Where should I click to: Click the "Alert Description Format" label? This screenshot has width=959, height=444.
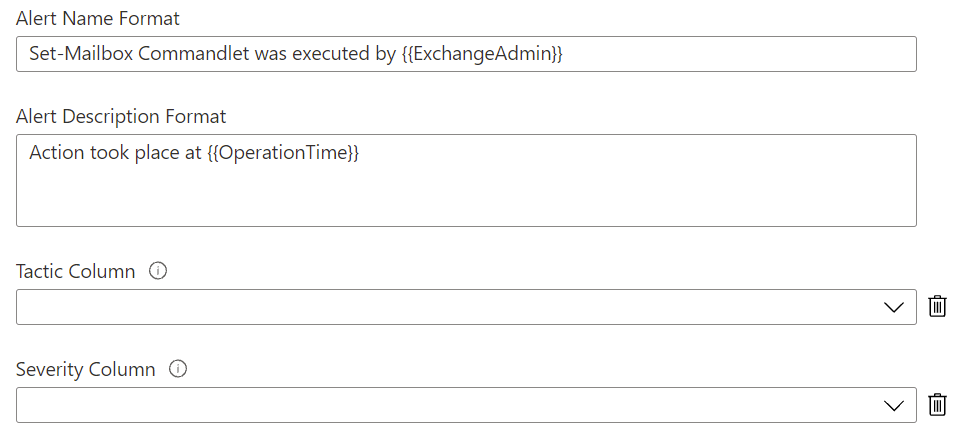[121, 116]
